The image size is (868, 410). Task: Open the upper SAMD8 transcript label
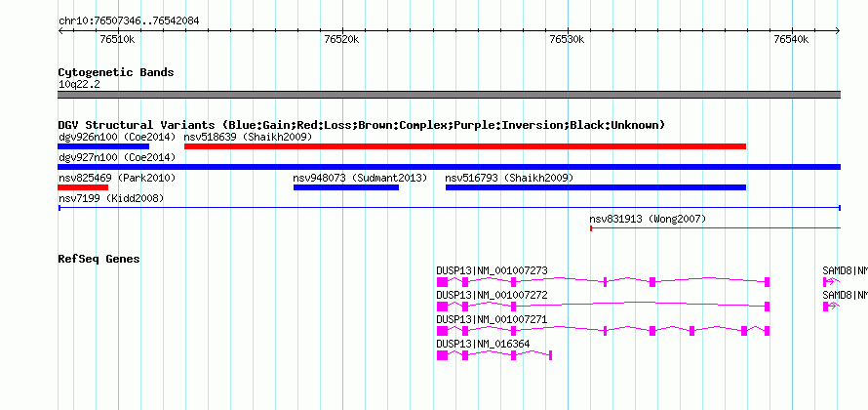point(845,270)
